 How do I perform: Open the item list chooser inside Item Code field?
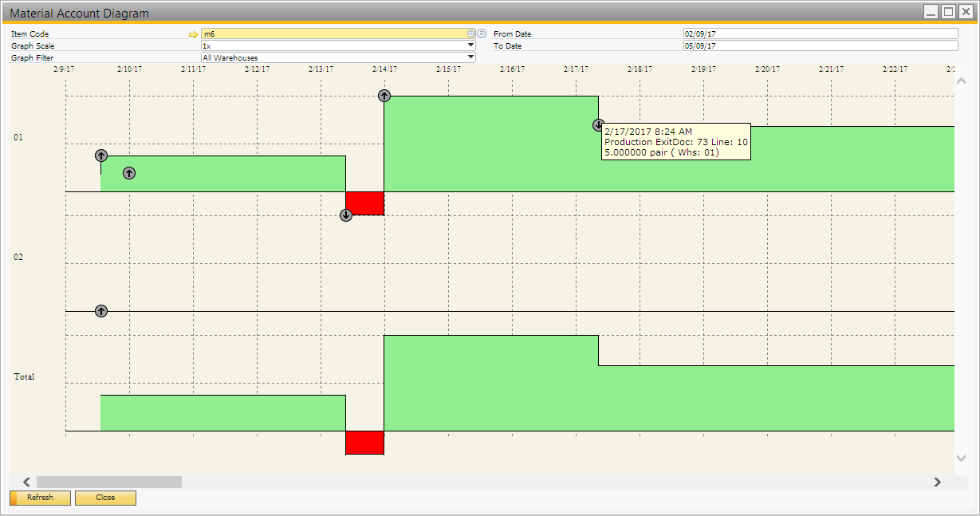click(x=470, y=33)
